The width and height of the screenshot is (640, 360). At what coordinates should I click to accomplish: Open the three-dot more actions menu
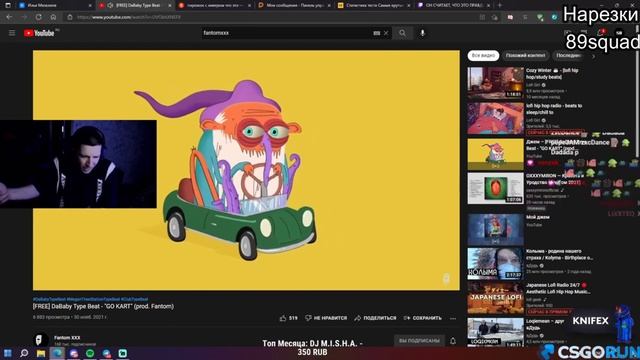point(453,318)
